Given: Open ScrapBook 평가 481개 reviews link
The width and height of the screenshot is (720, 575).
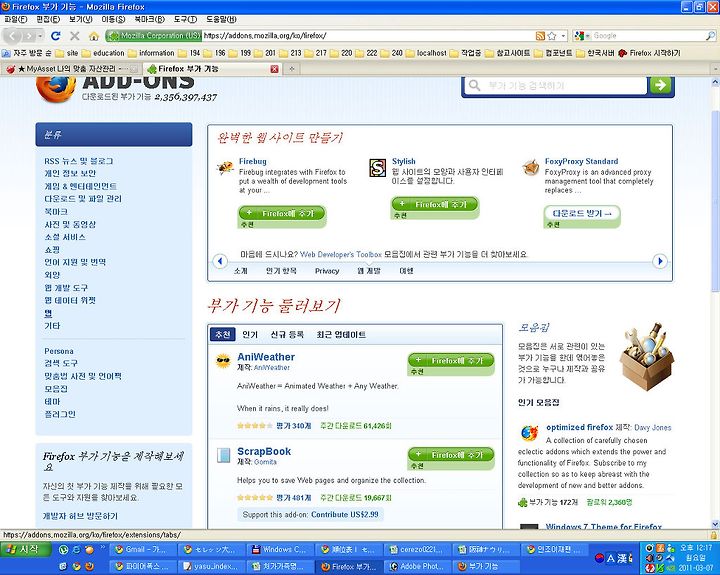Looking at the screenshot, I should (x=294, y=497).
